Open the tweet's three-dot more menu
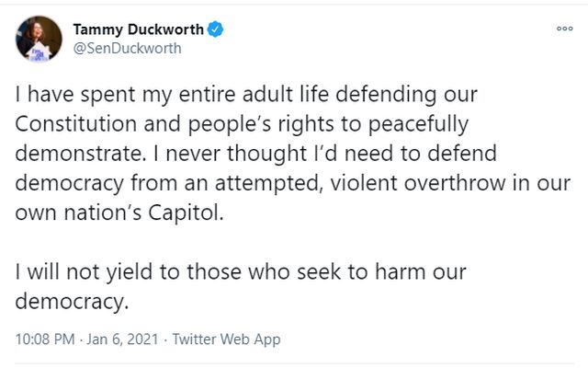 (564, 29)
